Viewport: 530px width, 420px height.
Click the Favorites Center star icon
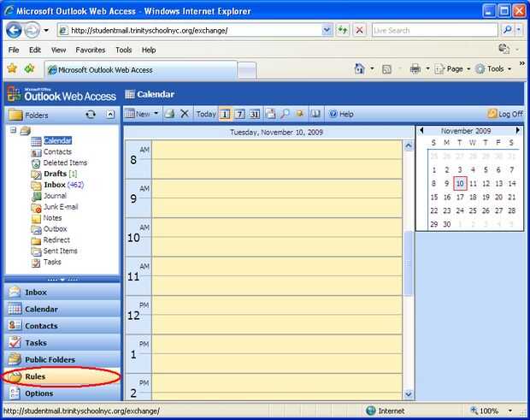click(x=12, y=68)
